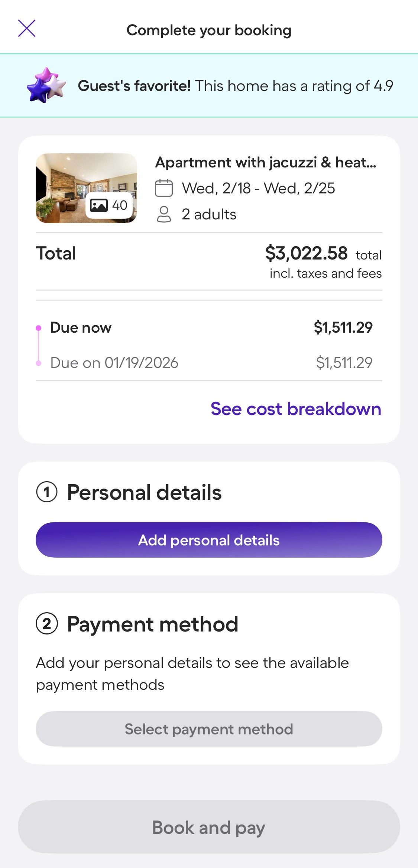The width and height of the screenshot is (418, 868).
Task: Tap the 2 adults guest count
Action: (209, 214)
